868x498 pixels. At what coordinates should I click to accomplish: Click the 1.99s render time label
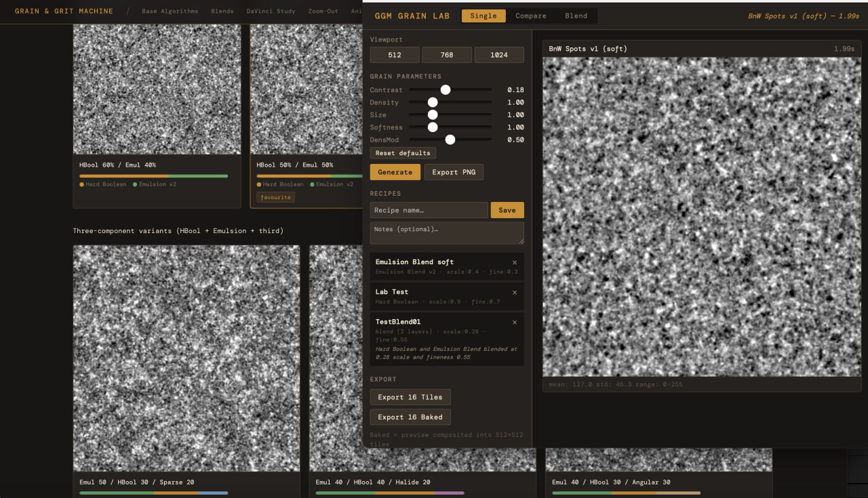click(x=844, y=49)
